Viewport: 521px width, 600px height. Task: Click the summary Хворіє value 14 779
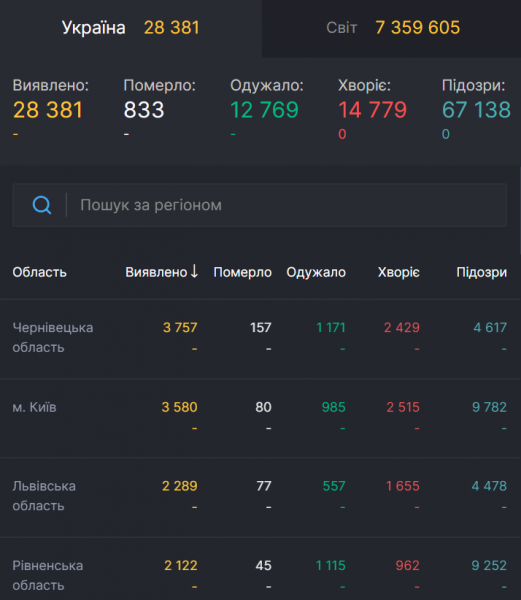(372, 110)
